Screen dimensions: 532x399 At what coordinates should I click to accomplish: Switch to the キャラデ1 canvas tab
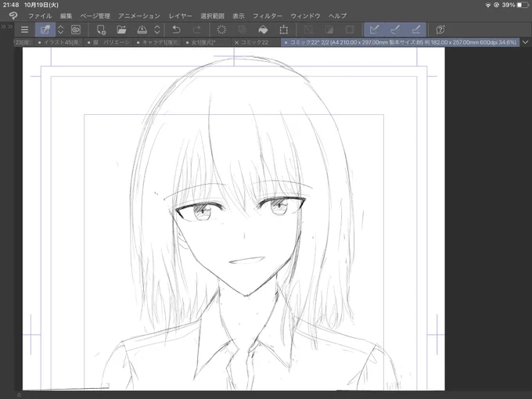[x=157, y=42]
